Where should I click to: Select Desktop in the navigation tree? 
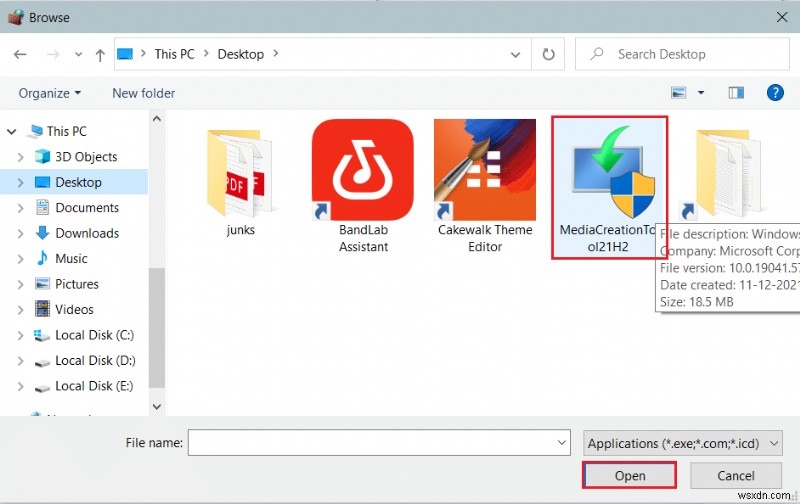(x=79, y=182)
